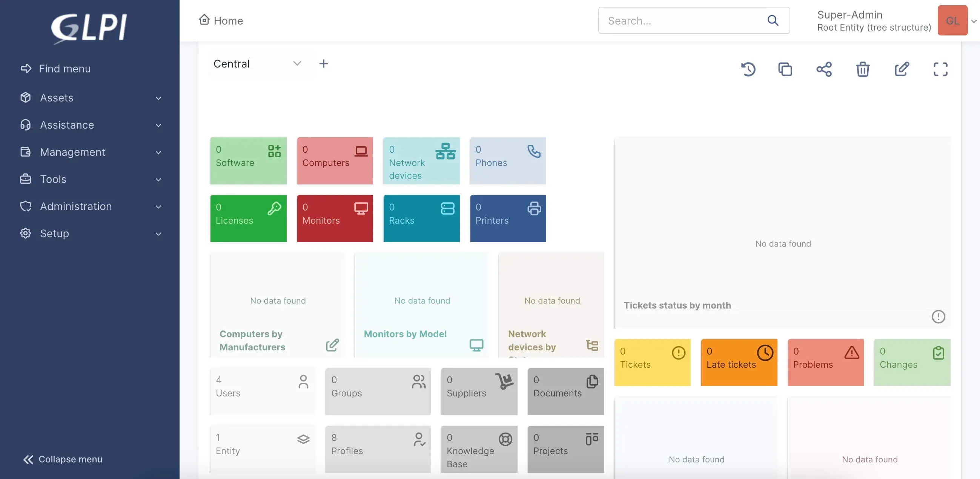980x479 pixels.
Task: Expand the Tools menu
Action: point(90,179)
